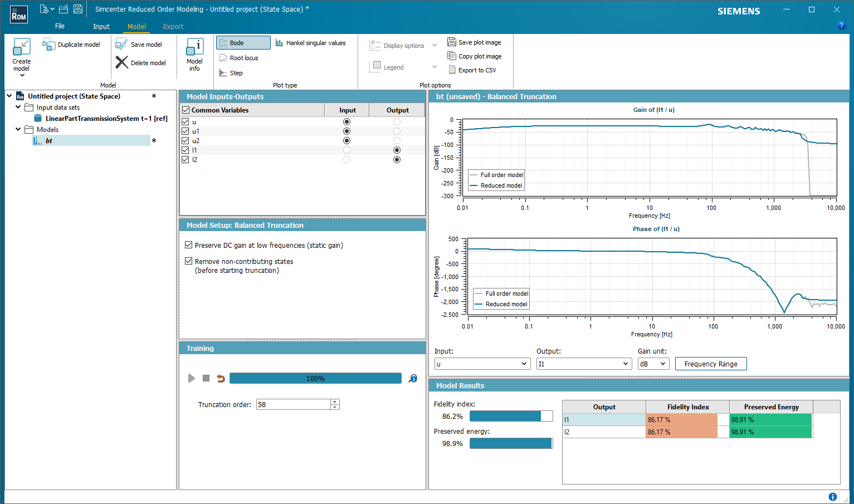Select the Duplicate model tool

click(x=71, y=43)
